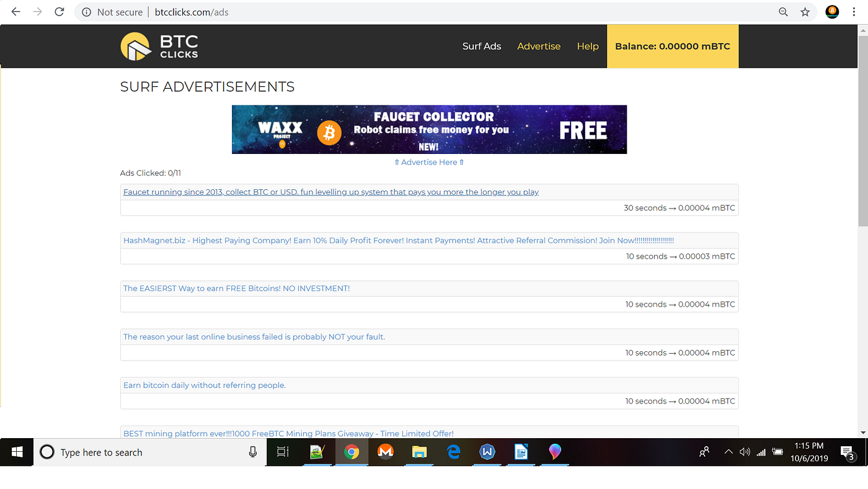Open the Help menu item
The image size is (868, 489).
(588, 47)
